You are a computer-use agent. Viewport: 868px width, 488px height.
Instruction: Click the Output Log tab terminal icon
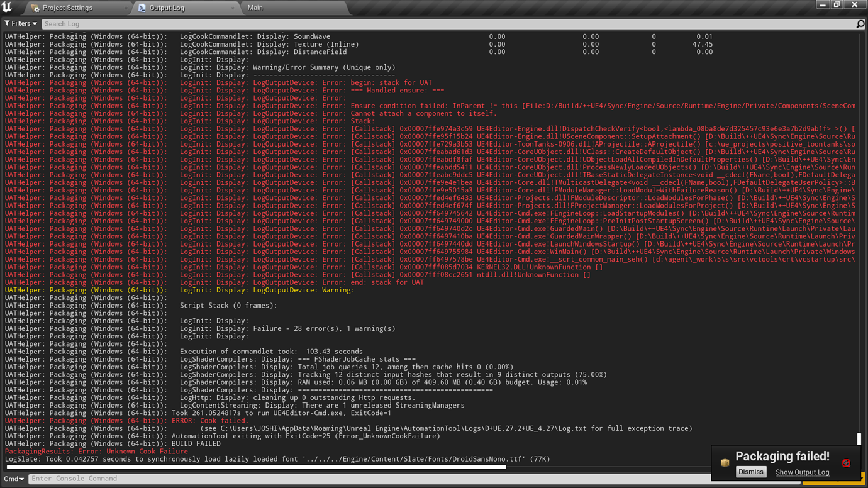coord(142,8)
